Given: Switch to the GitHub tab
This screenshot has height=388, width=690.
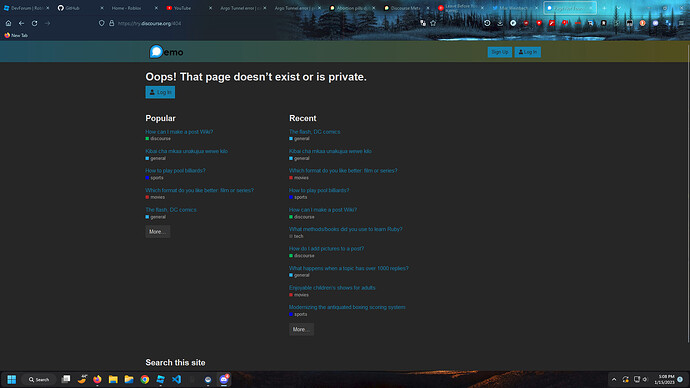Looking at the screenshot, I should point(81,8).
